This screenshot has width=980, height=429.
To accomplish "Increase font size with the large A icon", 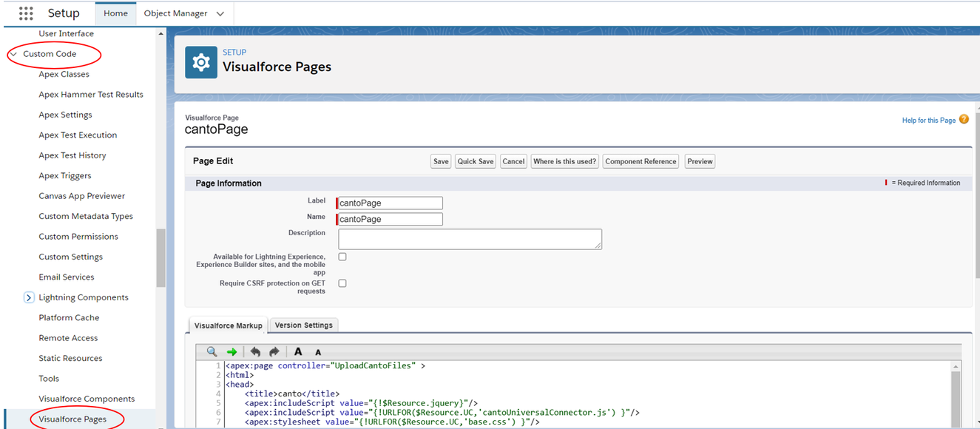I will tap(298, 352).
